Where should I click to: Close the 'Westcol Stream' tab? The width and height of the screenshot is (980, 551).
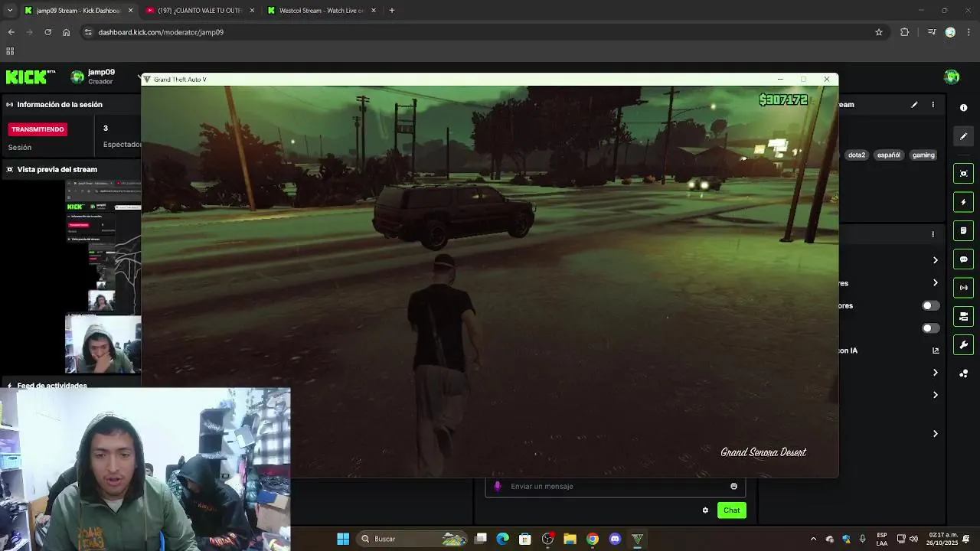click(x=374, y=11)
